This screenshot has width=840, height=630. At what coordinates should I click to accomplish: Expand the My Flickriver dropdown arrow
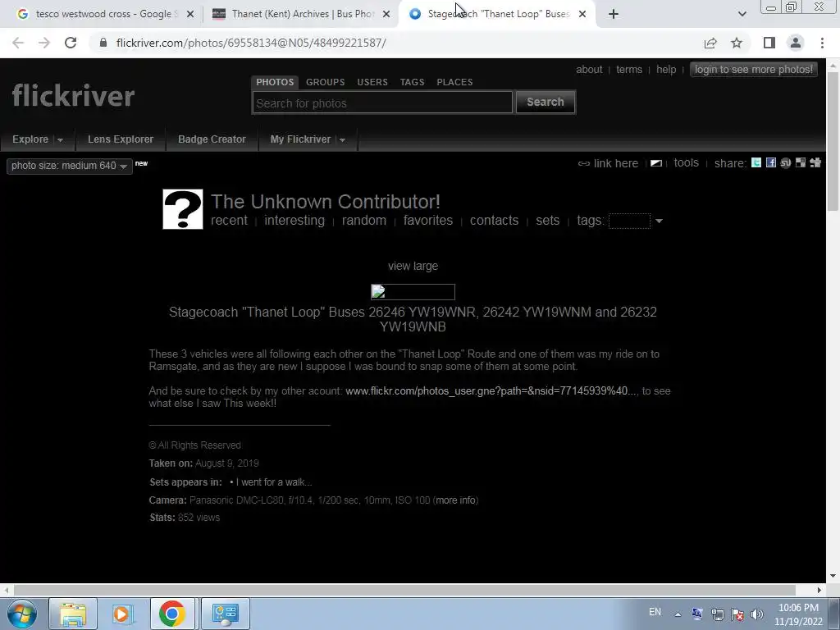(342, 139)
